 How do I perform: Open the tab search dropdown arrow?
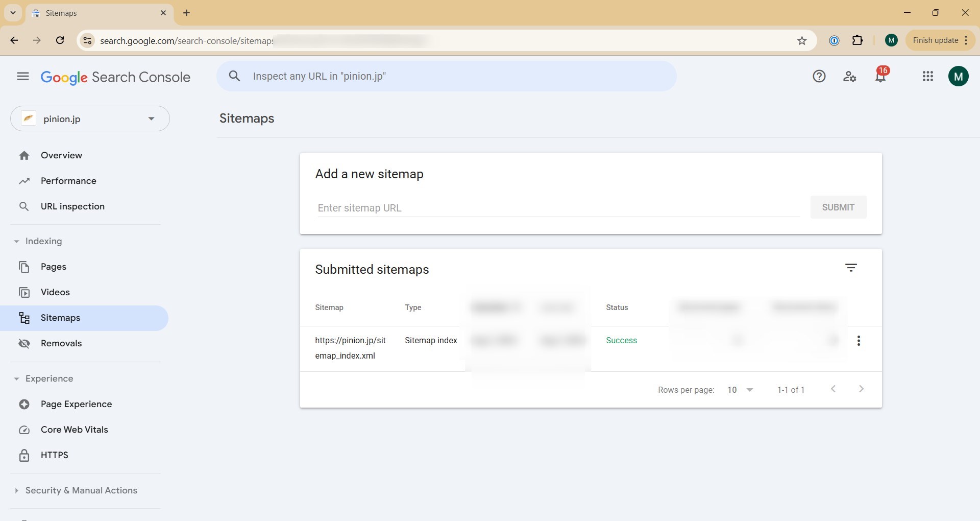[13, 13]
